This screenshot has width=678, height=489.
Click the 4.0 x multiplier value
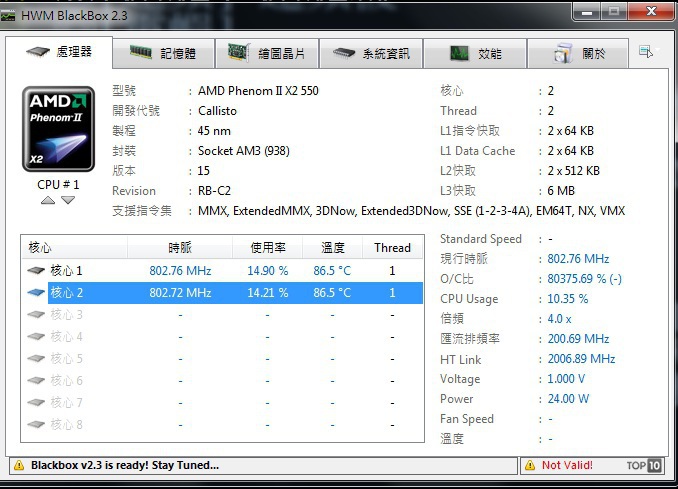(x=560, y=319)
